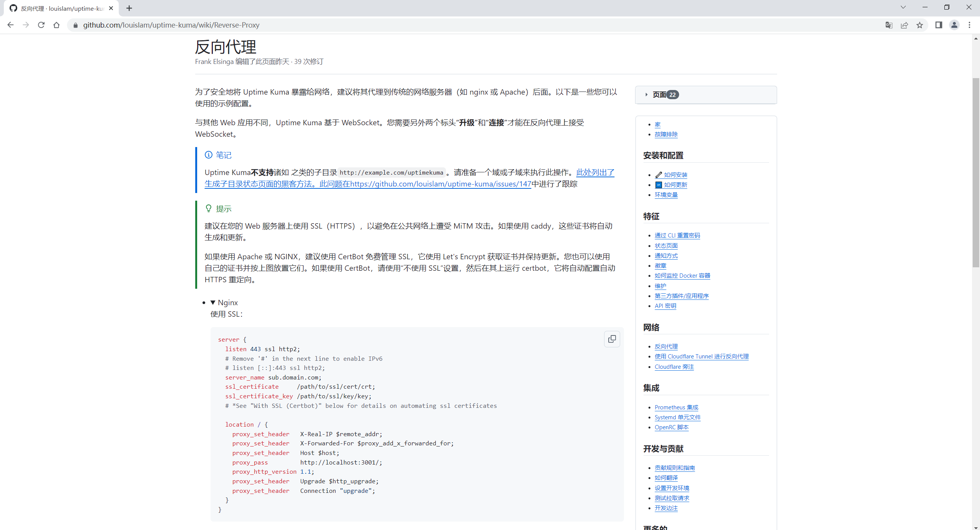
Task: Open API 密钥 wiki page
Action: click(x=665, y=306)
